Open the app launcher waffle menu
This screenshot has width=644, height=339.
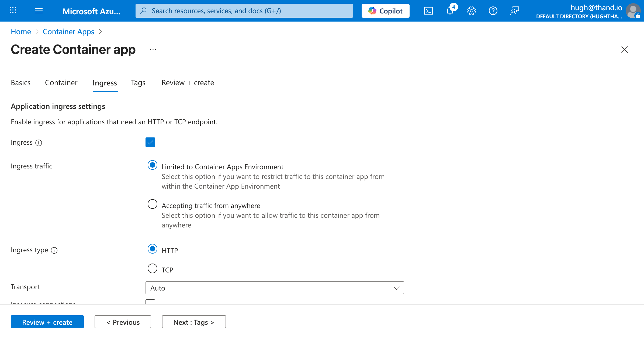pyautogui.click(x=13, y=10)
